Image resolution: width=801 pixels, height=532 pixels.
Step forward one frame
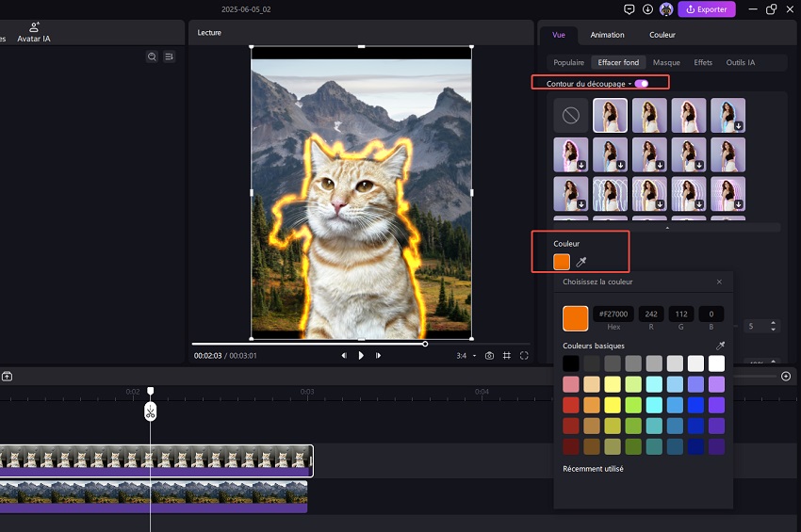coord(378,355)
